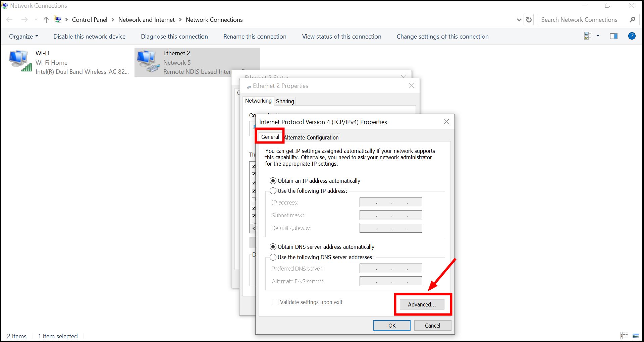Select Use the following DNS server addresses
The image size is (644, 342).
(322, 257)
